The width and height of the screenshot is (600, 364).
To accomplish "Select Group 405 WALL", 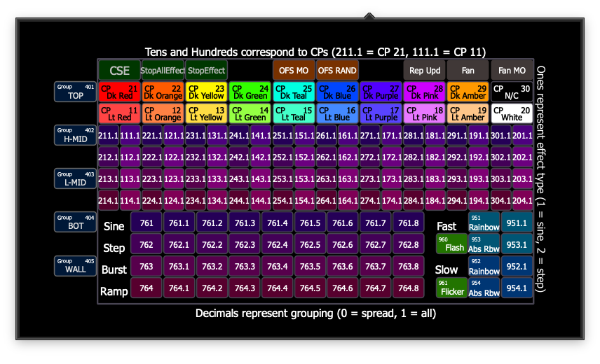I will pos(76,266).
